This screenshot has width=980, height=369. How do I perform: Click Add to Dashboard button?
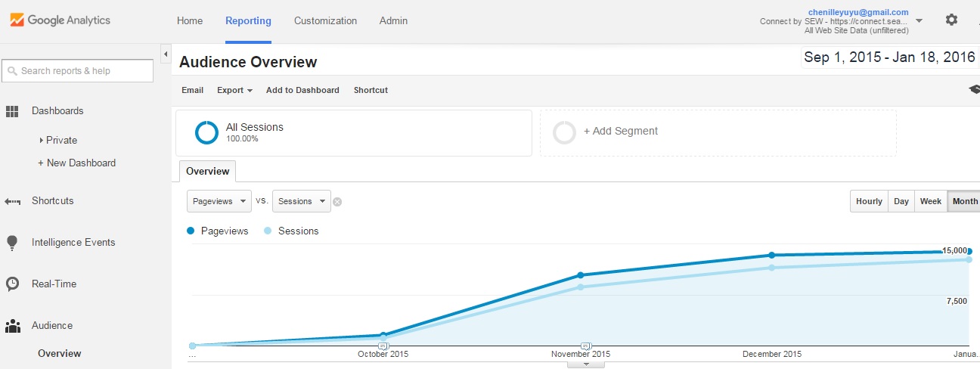(x=302, y=90)
